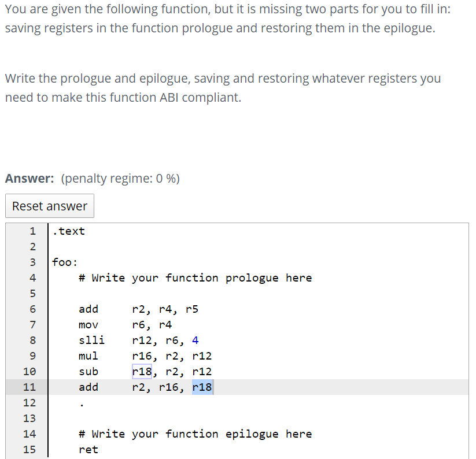Viewport: 476px width, 459px height.
Task: Click the Reset answer button
Action: click(49, 206)
